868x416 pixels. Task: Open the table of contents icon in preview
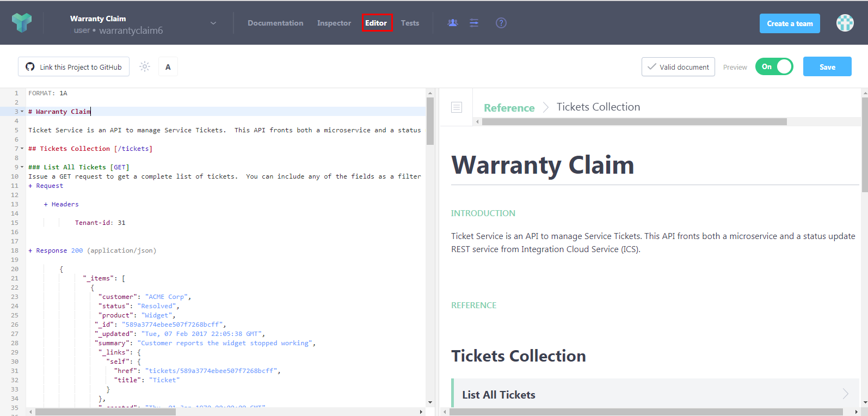(457, 107)
